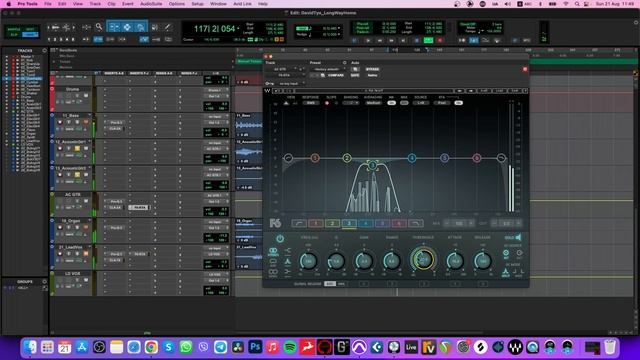Click the Native button
Screen dimensions: 640x360
click(372, 76)
